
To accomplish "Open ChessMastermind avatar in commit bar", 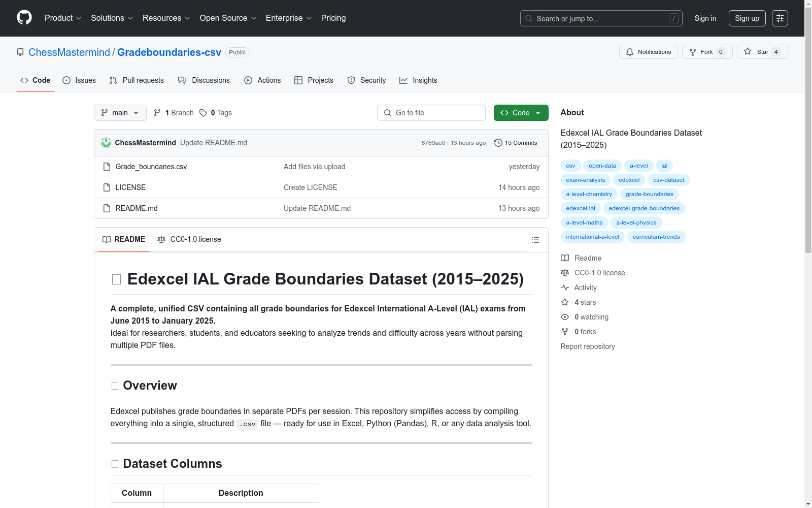I will pos(106,143).
